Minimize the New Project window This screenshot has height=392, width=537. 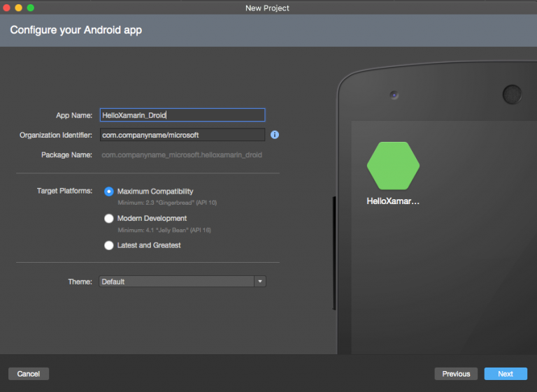pyautogui.click(x=18, y=8)
